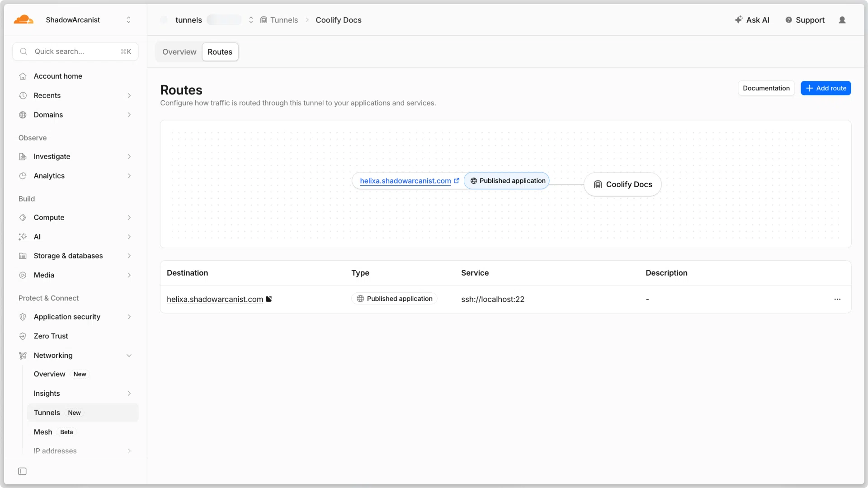Screen dimensions: 868x488
Task: Click the Ask AI button
Action: click(752, 20)
